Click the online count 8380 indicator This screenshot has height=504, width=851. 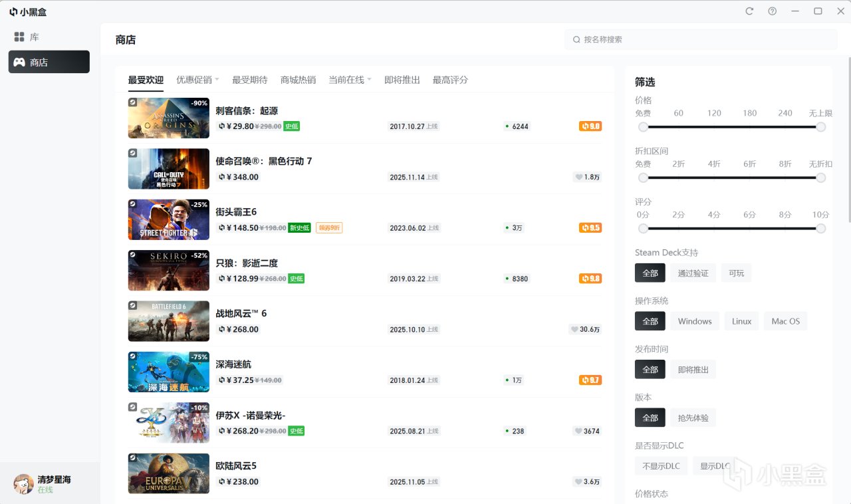click(517, 279)
